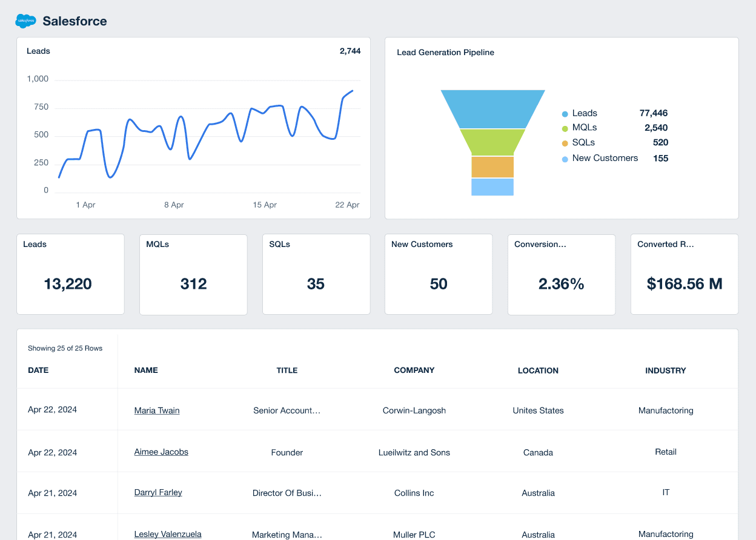Click the Converted Revenue card showing $168.56 M
The height and width of the screenshot is (540, 756).
(684, 274)
